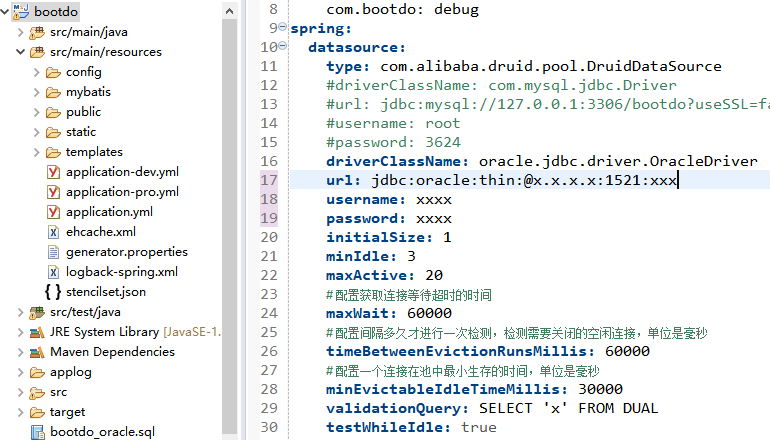Click the target folder icon
Image resolution: width=770 pixels, height=440 pixels.
point(37,412)
